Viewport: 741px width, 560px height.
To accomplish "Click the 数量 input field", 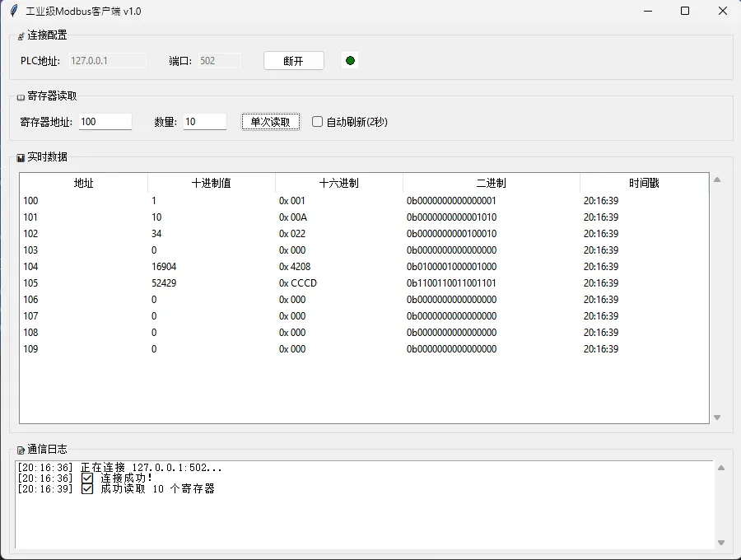I will tap(204, 122).
